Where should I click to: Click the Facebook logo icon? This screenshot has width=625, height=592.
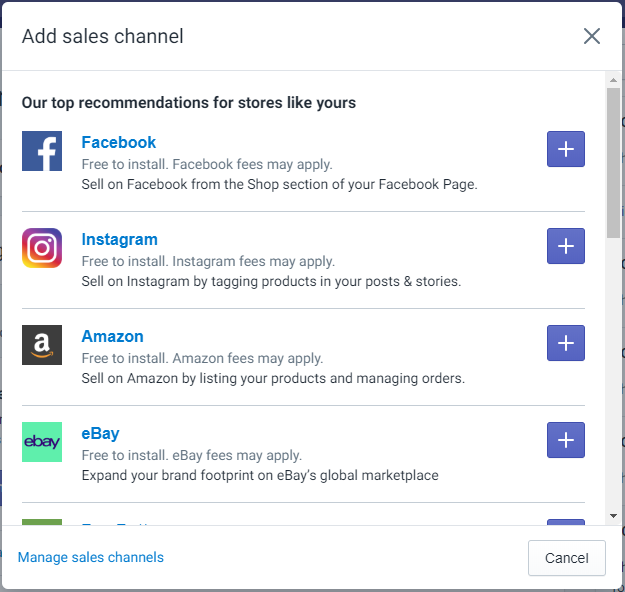pyautogui.click(x=42, y=151)
